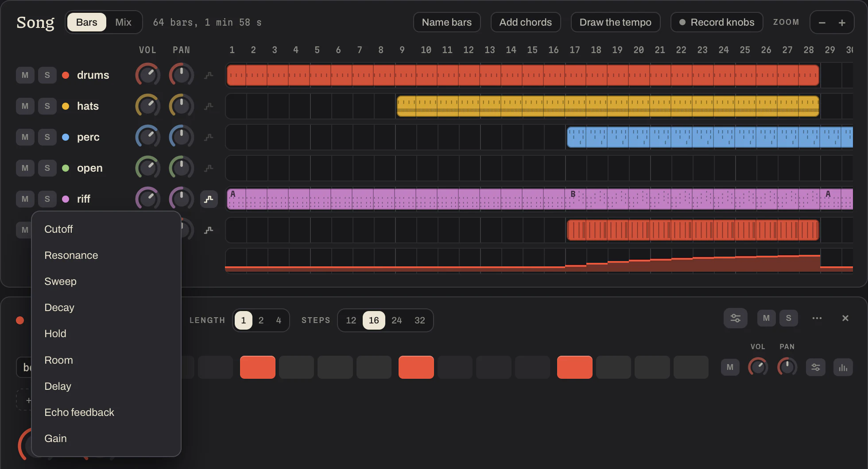This screenshot has height=469, width=868.
Task: Toggle the riff track automation icon
Action: pos(209,199)
